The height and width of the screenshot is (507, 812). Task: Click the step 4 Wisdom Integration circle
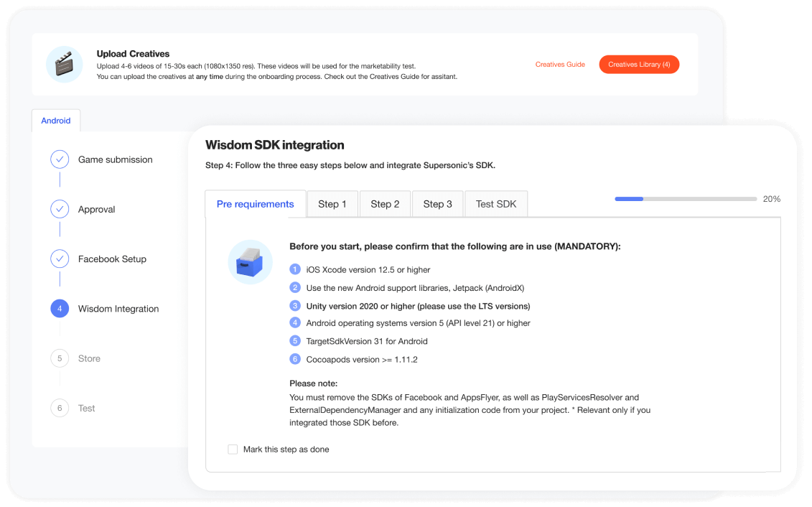pyautogui.click(x=60, y=309)
